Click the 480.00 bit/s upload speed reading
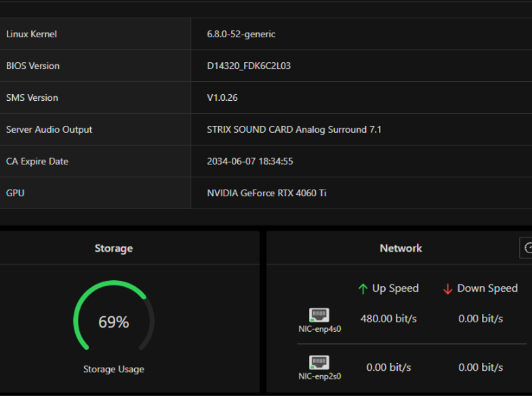Image resolution: width=532 pixels, height=396 pixels. [x=388, y=318]
